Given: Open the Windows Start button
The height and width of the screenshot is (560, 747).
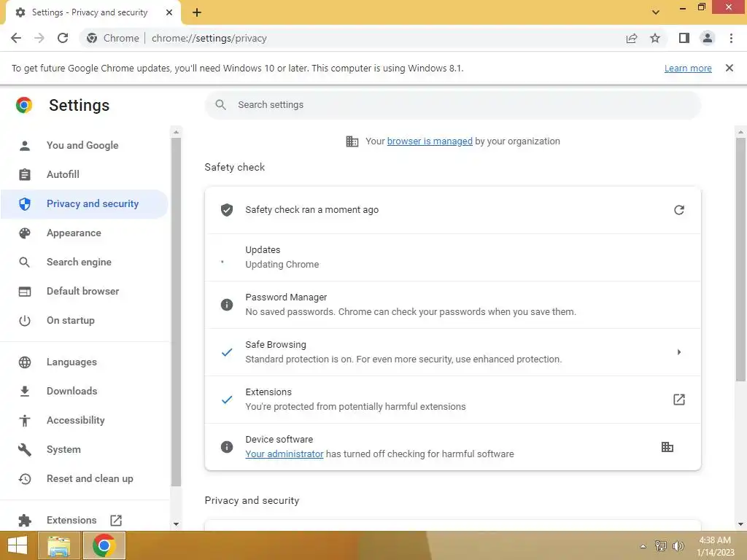Looking at the screenshot, I should (x=18, y=545).
